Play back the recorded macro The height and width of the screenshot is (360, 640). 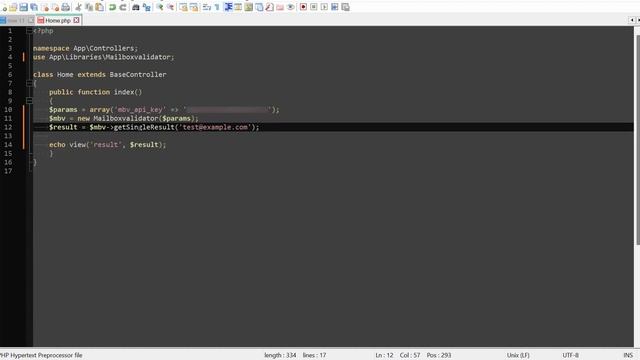pyautogui.click(x=324, y=7)
